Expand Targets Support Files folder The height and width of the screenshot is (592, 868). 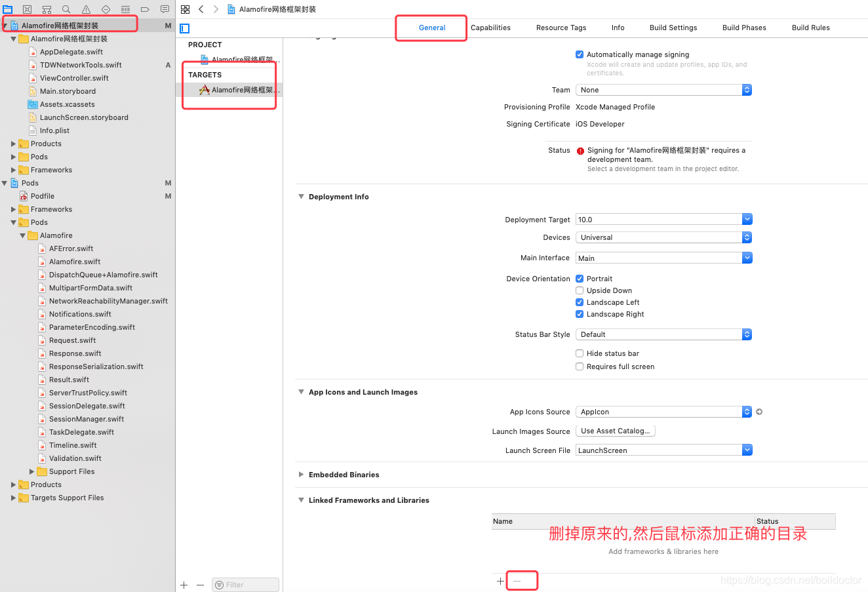tap(13, 498)
